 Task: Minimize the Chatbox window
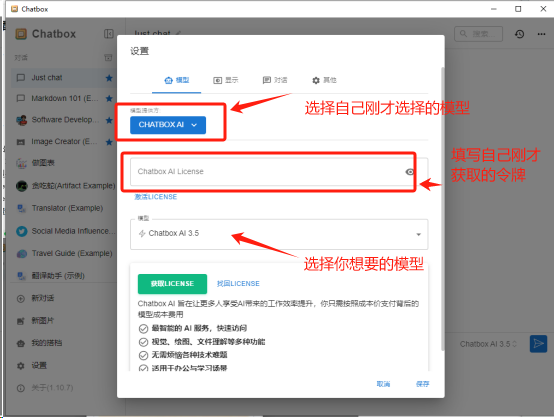click(494, 9)
